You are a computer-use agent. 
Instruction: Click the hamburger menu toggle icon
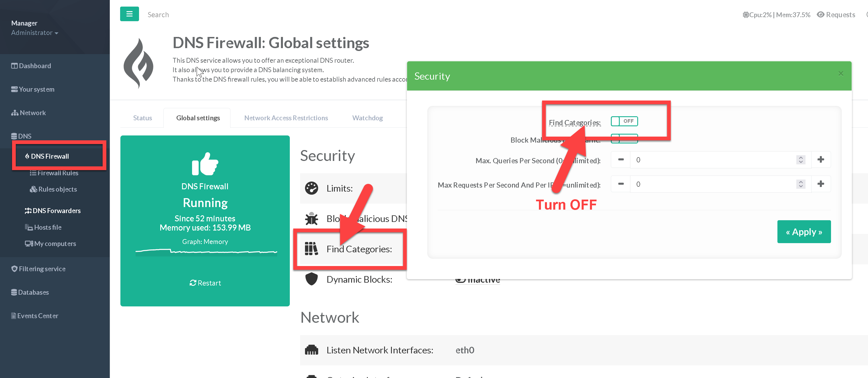pyautogui.click(x=129, y=14)
